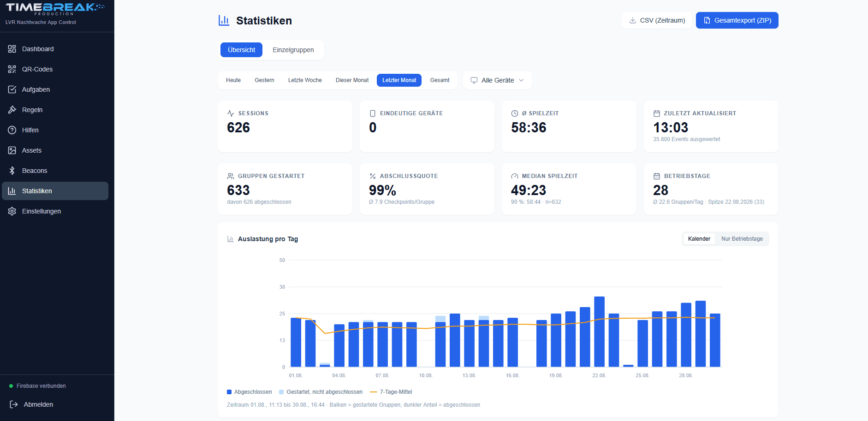Select the Heute time range

pos(233,80)
